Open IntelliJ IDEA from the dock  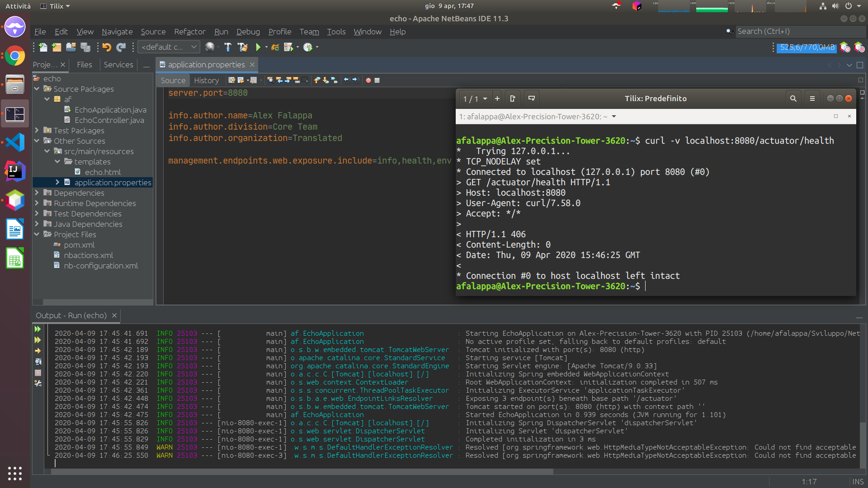[x=15, y=171]
